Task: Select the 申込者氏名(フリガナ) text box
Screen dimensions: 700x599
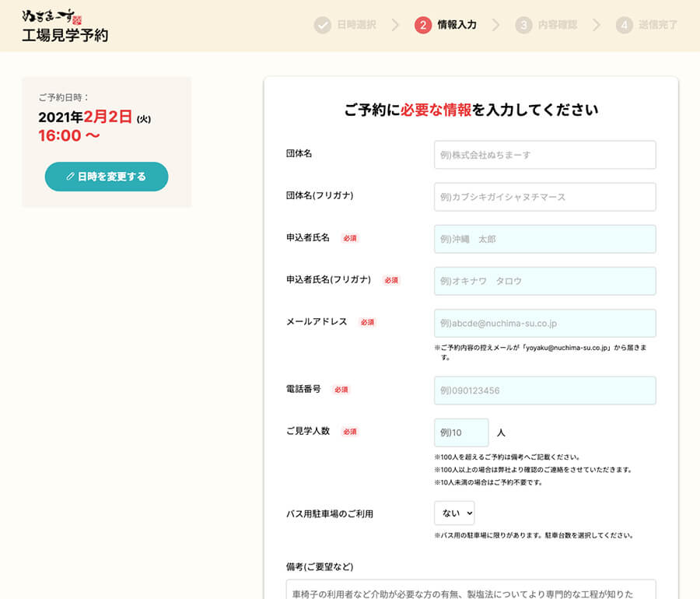Action: tap(544, 281)
